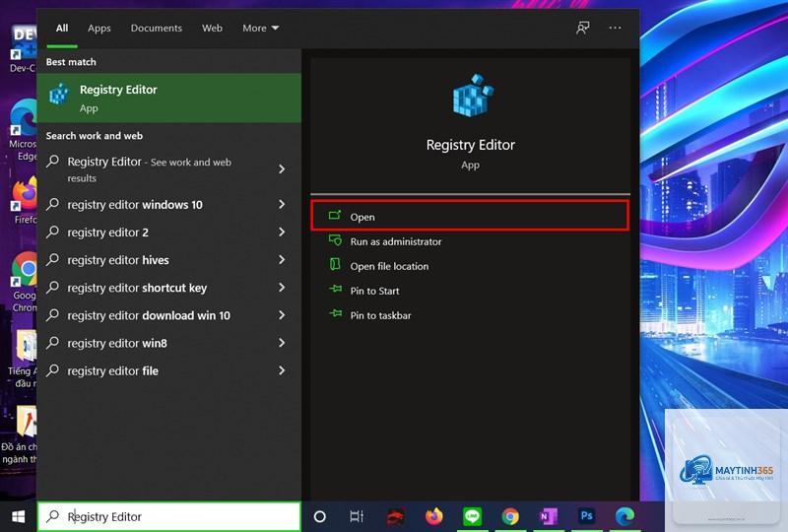Click the Pin to Start pin icon

[335, 289]
